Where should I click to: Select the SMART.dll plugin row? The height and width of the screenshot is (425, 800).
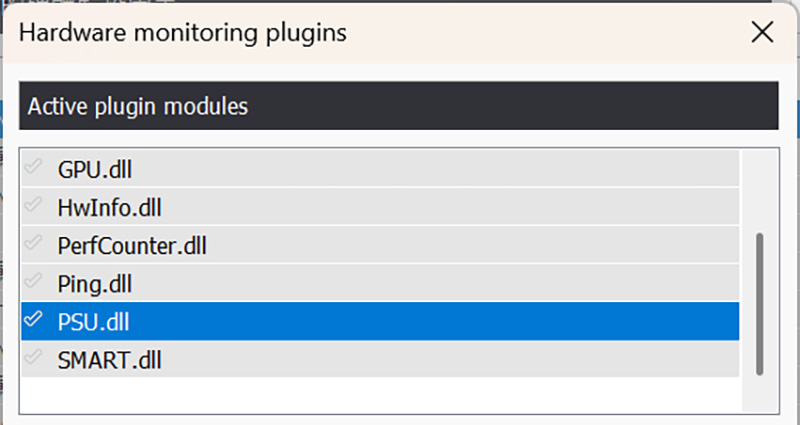tap(380, 359)
